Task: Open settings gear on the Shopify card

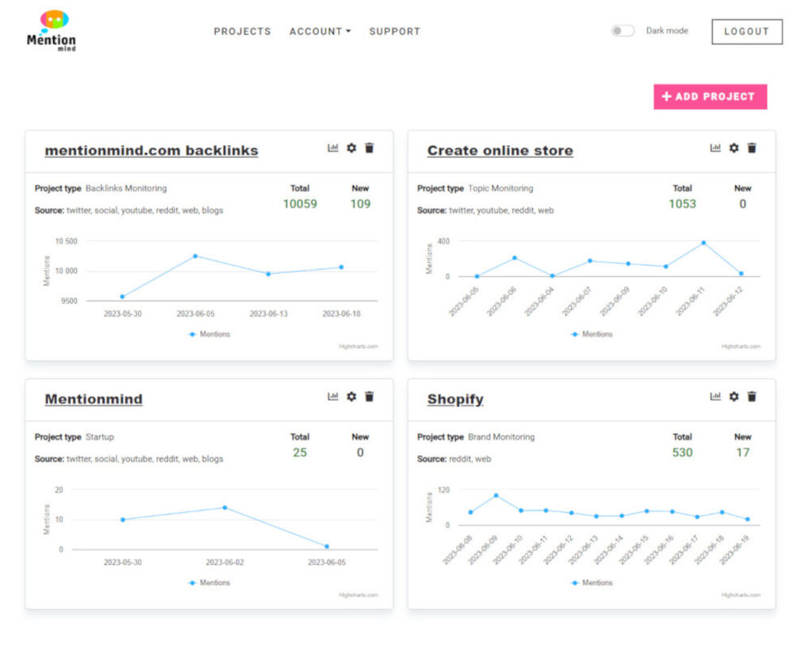Action: pyautogui.click(x=733, y=397)
